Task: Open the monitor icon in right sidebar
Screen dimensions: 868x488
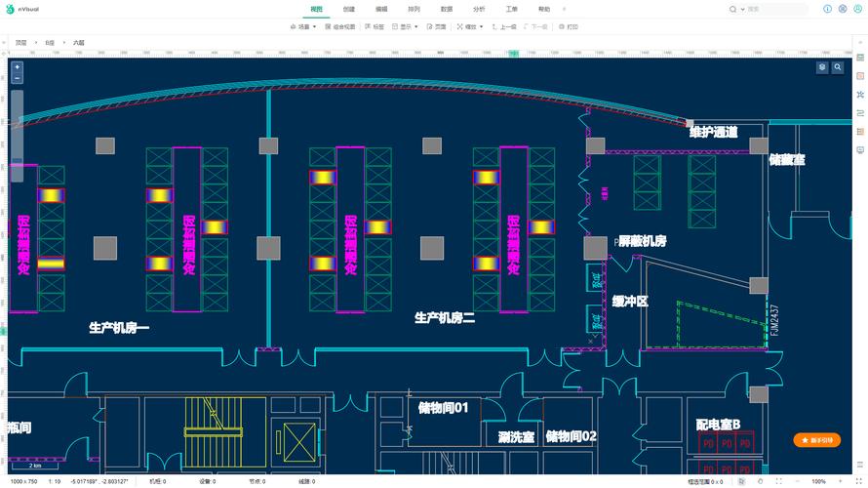Action: coord(859,150)
